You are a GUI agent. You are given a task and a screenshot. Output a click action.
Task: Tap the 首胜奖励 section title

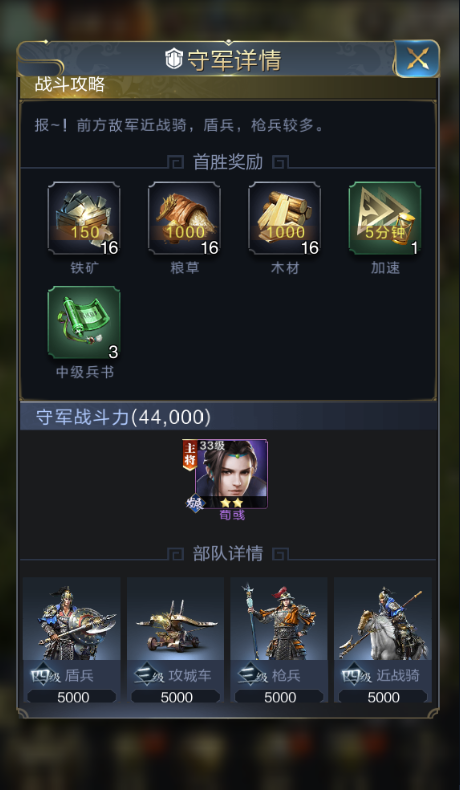(x=228, y=162)
